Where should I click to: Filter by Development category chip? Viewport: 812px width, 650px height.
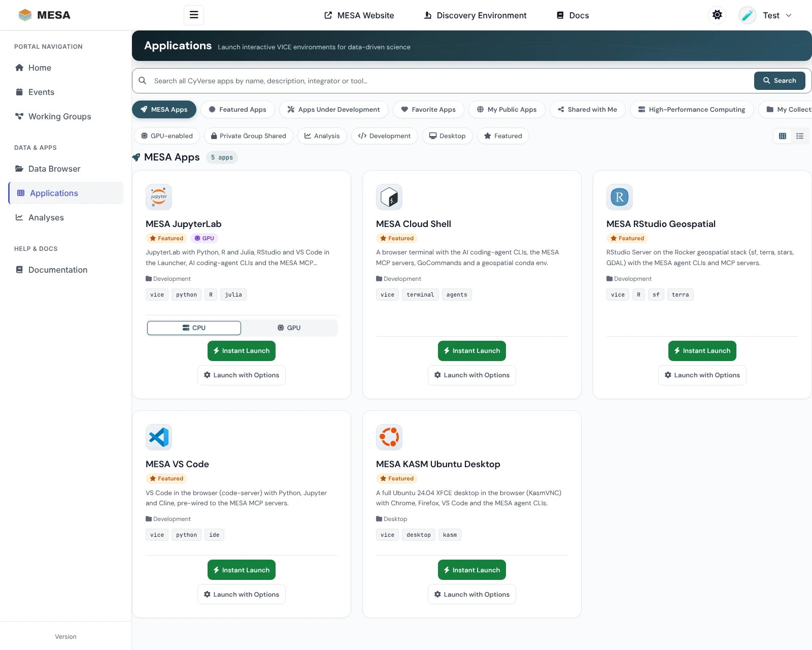(385, 136)
